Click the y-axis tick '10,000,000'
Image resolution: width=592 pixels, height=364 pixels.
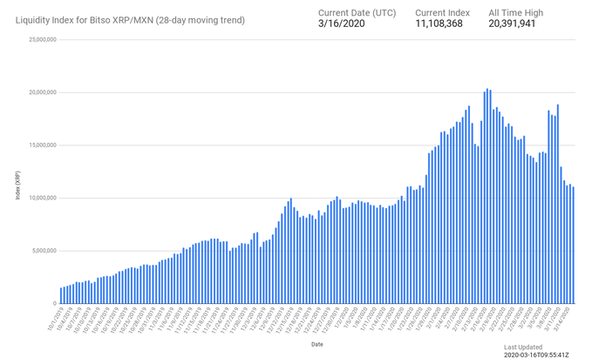point(43,198)
